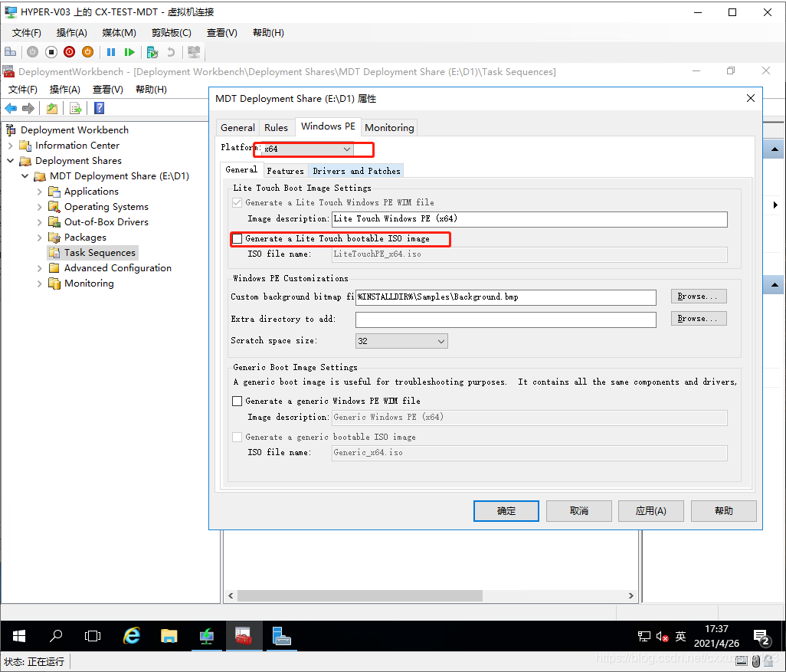
Task: Click the Lite Touch image description field
Action: tap(529, 219)
